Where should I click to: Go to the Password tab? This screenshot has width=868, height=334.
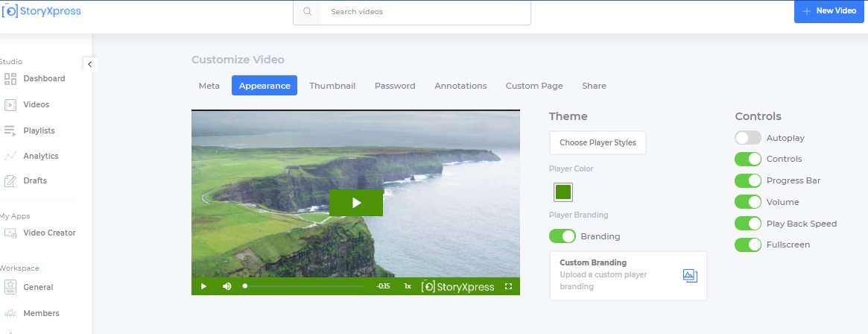click(395, 86)
